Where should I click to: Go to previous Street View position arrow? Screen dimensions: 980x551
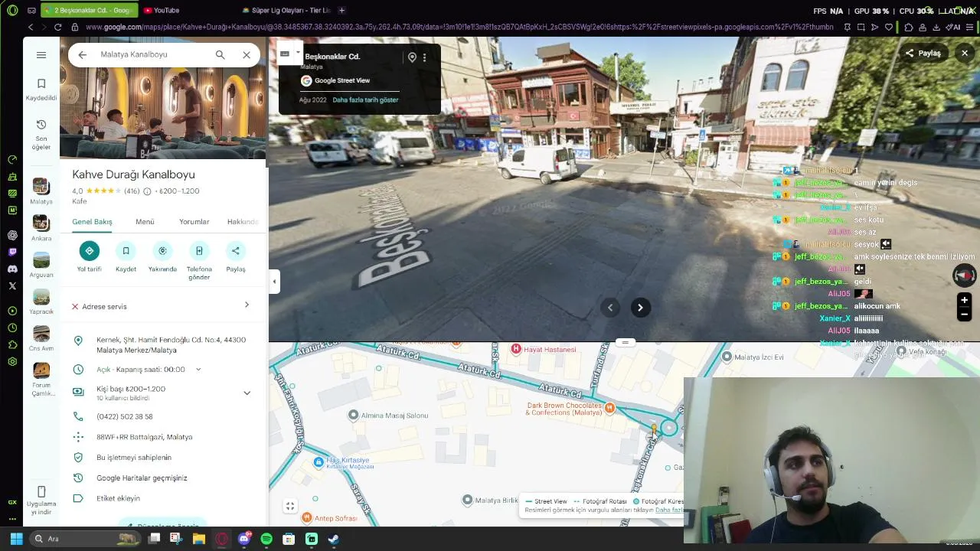[x=610, y=308]
